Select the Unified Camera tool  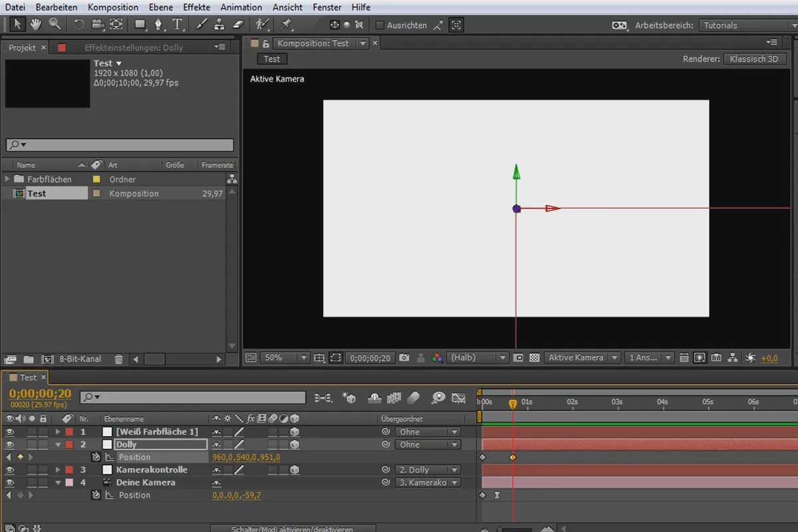(98, 25)
